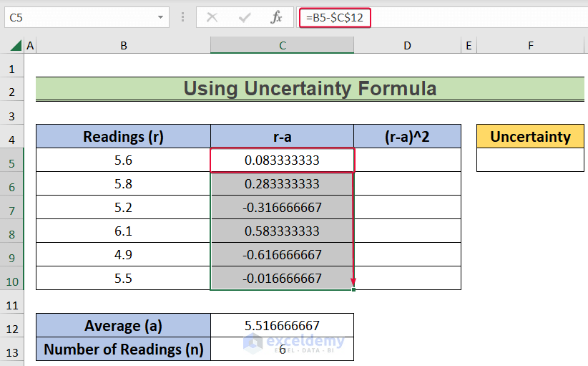Select the reading cell 5.2
588x366 pixels.
(123, 207)
